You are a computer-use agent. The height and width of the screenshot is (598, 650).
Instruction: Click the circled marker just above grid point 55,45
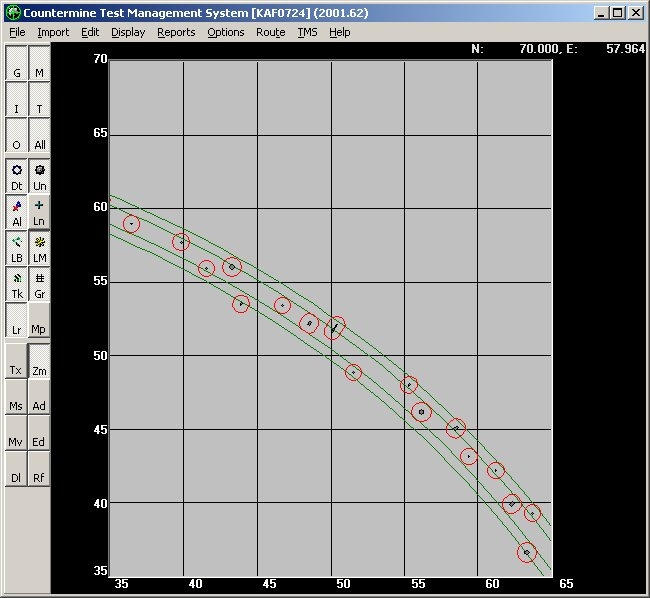(422, 412)
